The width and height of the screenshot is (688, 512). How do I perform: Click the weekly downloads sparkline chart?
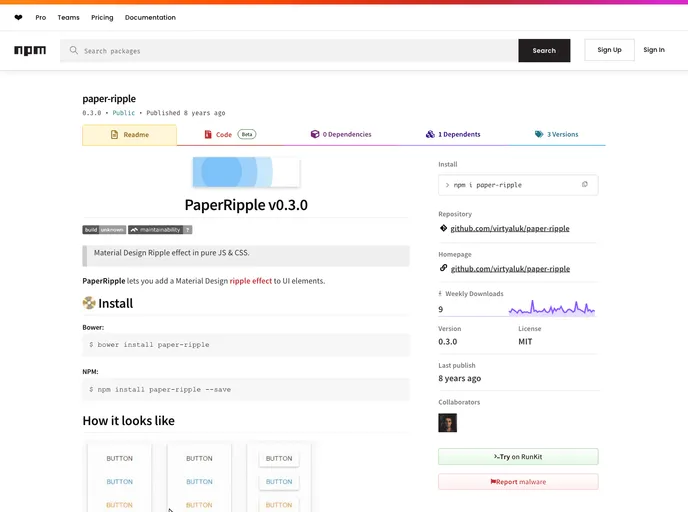coord(552,308)
